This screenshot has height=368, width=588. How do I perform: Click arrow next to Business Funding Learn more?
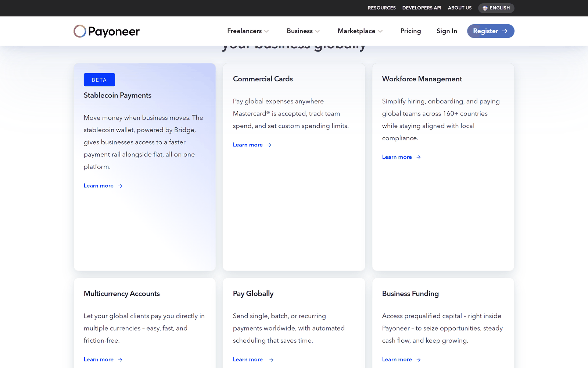point(419,360)
